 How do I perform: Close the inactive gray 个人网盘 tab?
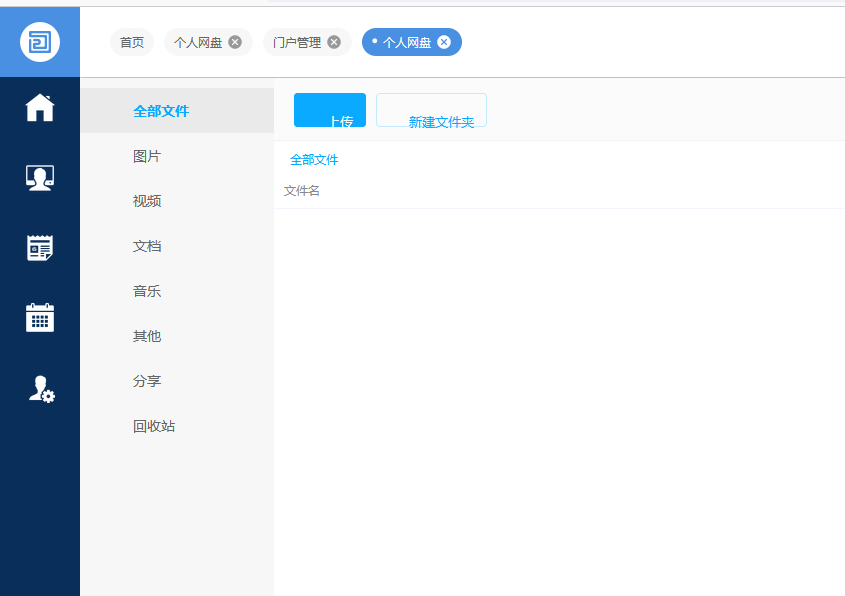(235, 42)
